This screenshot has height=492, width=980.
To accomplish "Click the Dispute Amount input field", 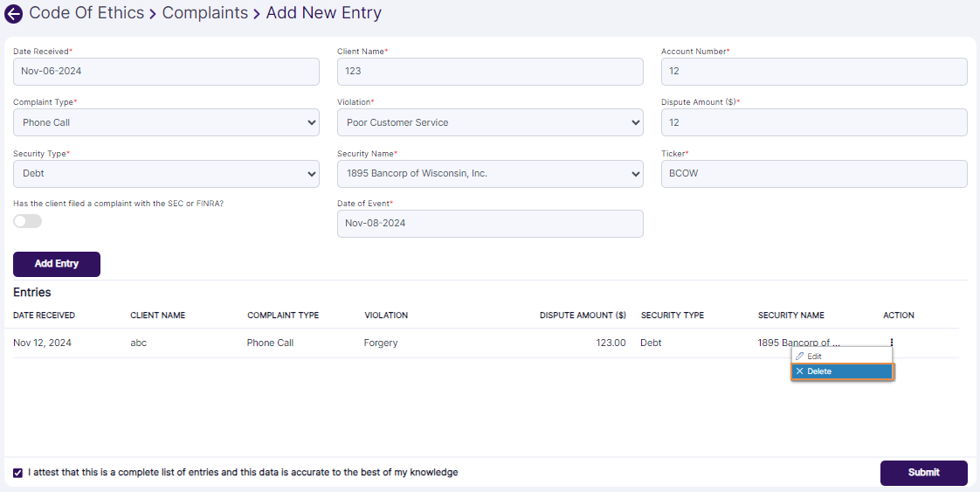I will (x=813, y=122).
